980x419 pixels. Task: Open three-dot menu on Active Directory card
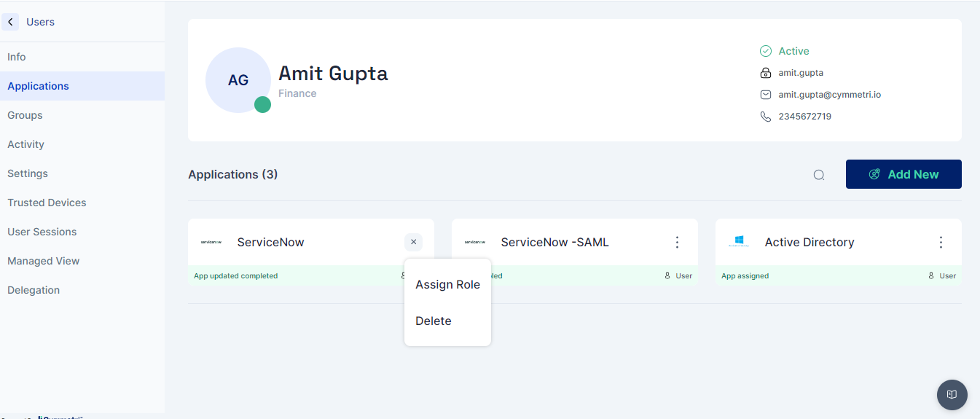[x=941, y=242]
